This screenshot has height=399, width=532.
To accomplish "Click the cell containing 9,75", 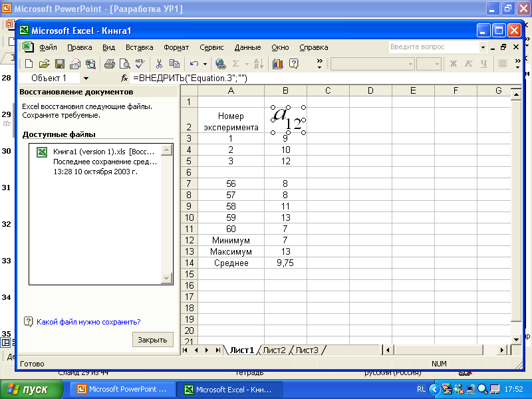I will point(285,263).
